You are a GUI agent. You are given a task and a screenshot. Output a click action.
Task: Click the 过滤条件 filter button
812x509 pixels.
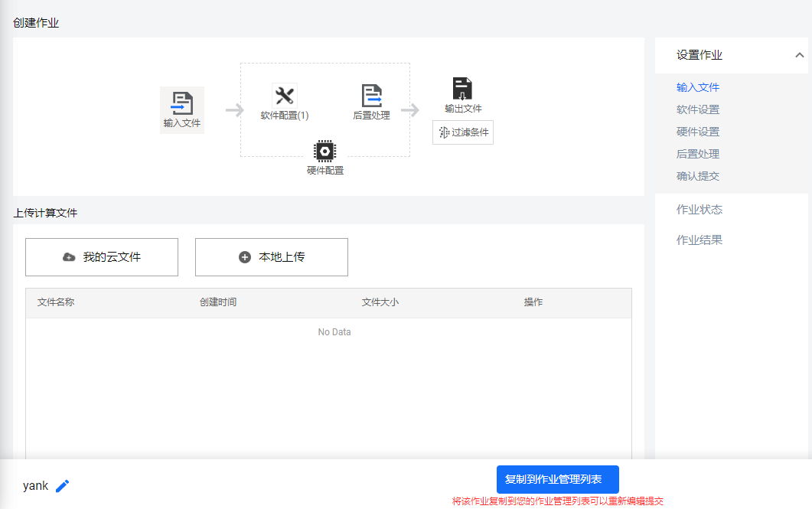point(463,132)
